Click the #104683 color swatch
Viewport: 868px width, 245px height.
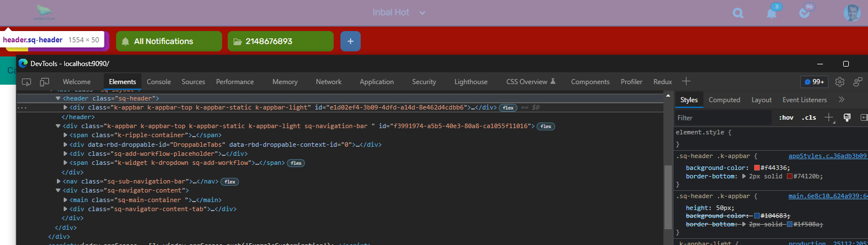pyautogui.click(x=756, y=216)
